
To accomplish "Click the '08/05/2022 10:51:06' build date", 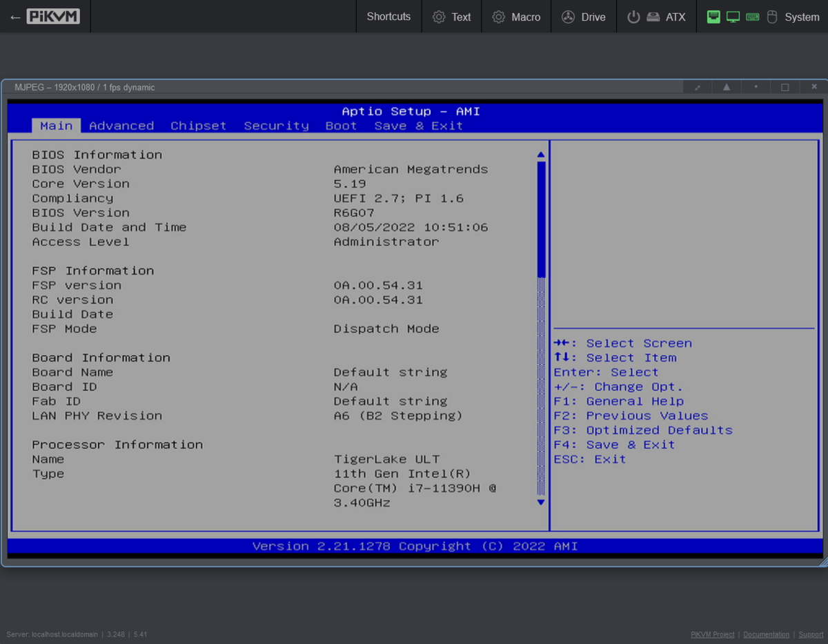I will pyautogui.click(x=411, y=227).
